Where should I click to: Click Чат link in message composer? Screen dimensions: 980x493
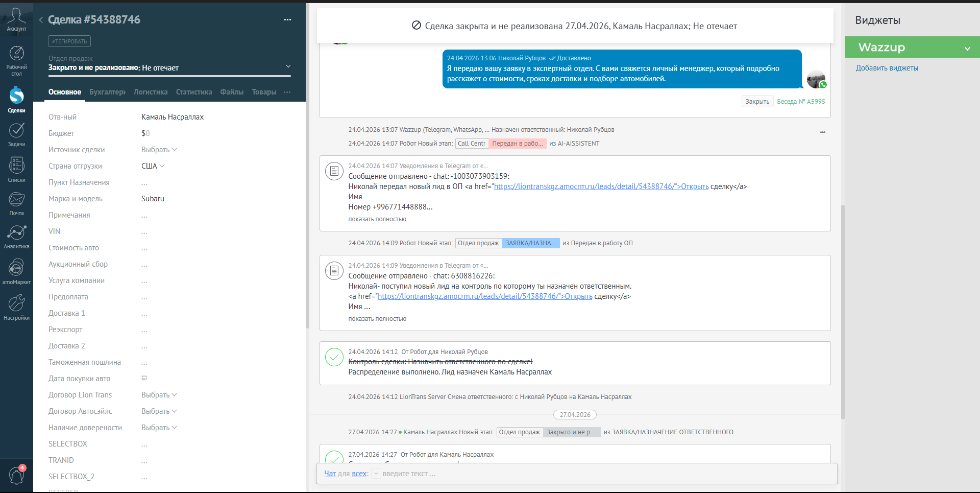(x=330, y=474)
